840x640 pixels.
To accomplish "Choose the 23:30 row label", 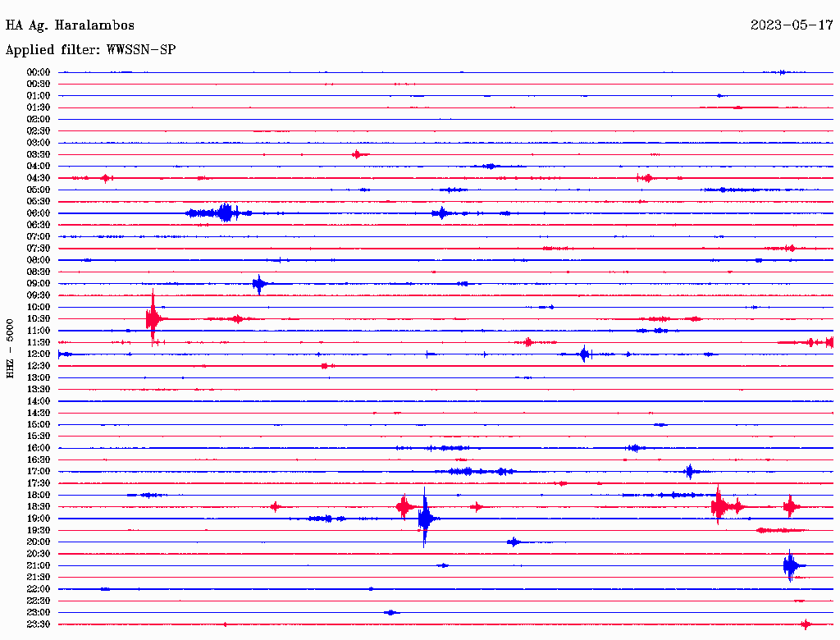I will tap(39, 624).
